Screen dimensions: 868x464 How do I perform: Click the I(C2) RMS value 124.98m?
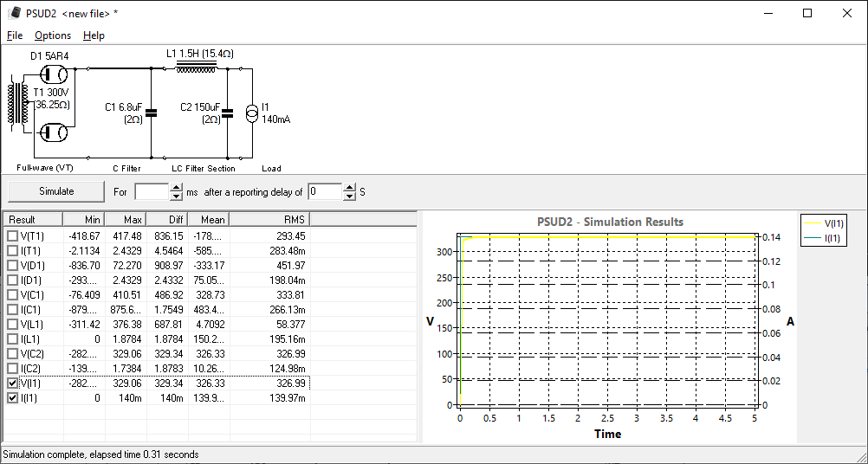(x=287, y=368)
